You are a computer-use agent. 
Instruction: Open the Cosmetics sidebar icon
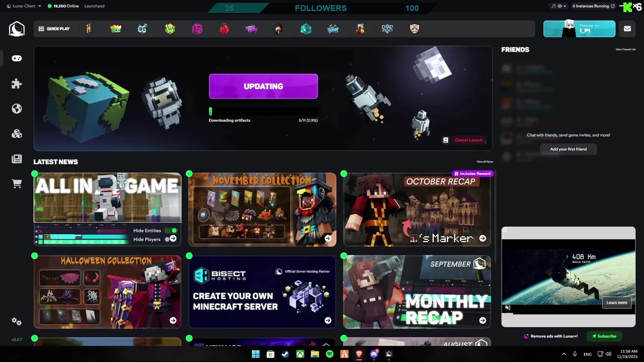[x=17, y=134]
